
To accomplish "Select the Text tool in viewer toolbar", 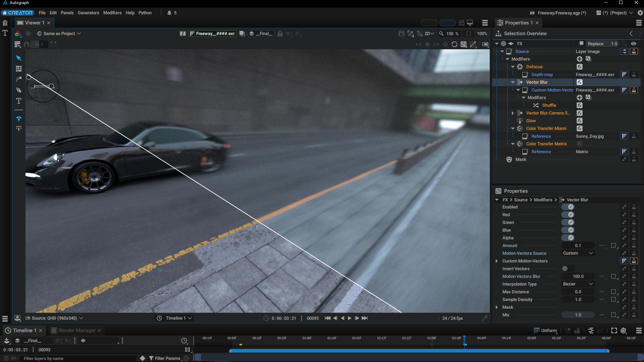I will [19, 101].
